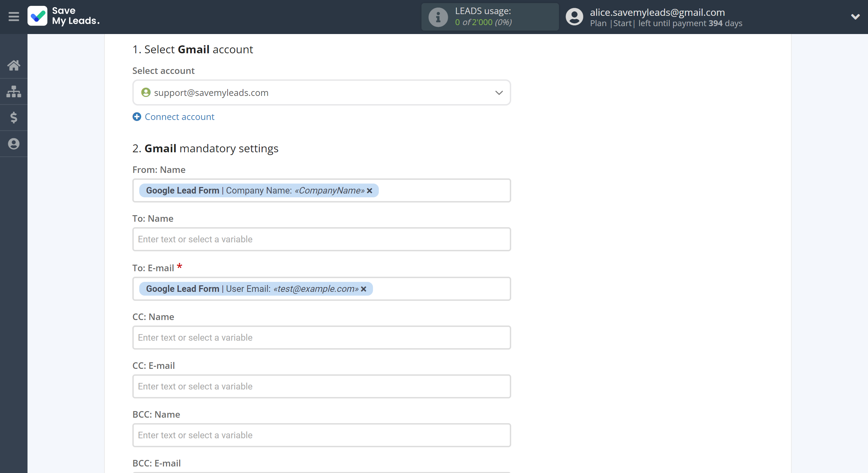This screenshot has height=473, width=868.
Task: Click the BCC: Name input field
Action: [x=321, y=435]
